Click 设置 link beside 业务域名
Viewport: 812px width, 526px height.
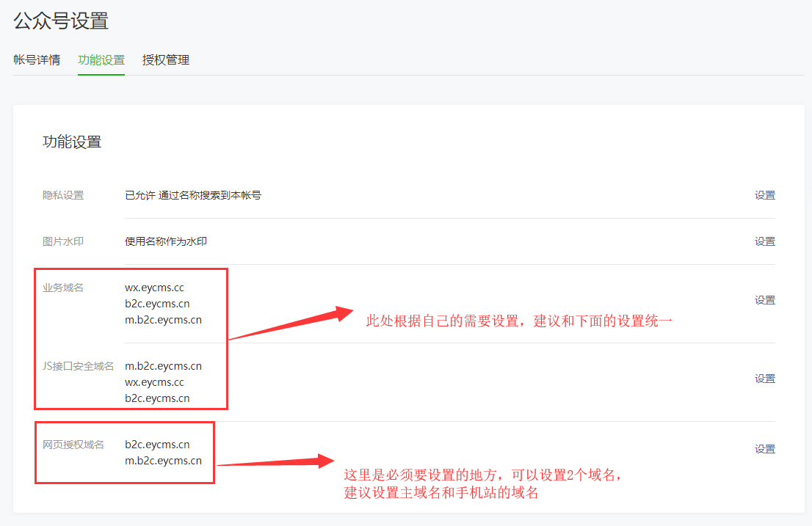click(x=764, y=300)
